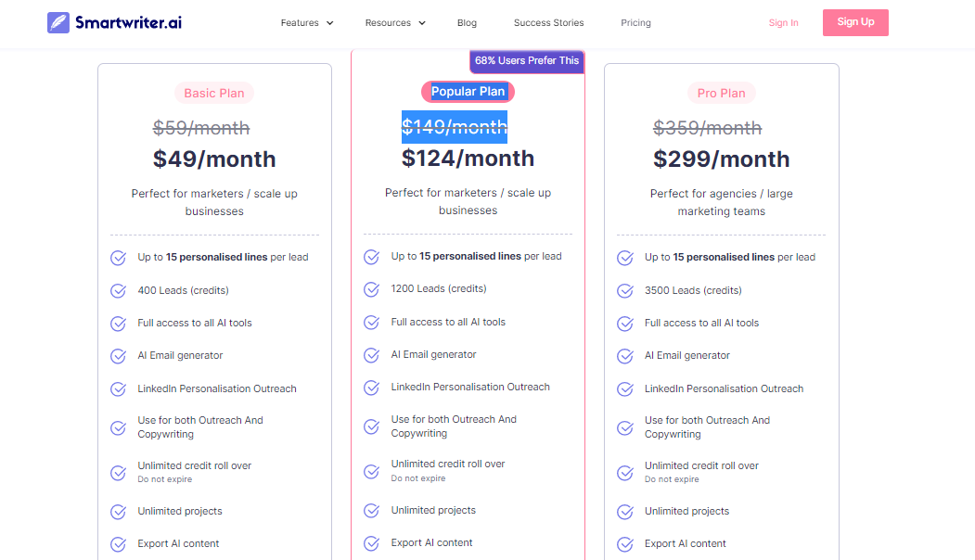Click Pro Plan LinkedIn Personalisation Outreach checkmark
The image size is (975, 560).
point(624,389)
